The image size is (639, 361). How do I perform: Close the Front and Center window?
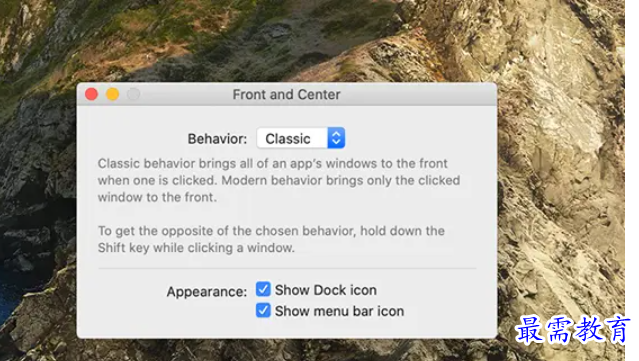tap(92, 94)
